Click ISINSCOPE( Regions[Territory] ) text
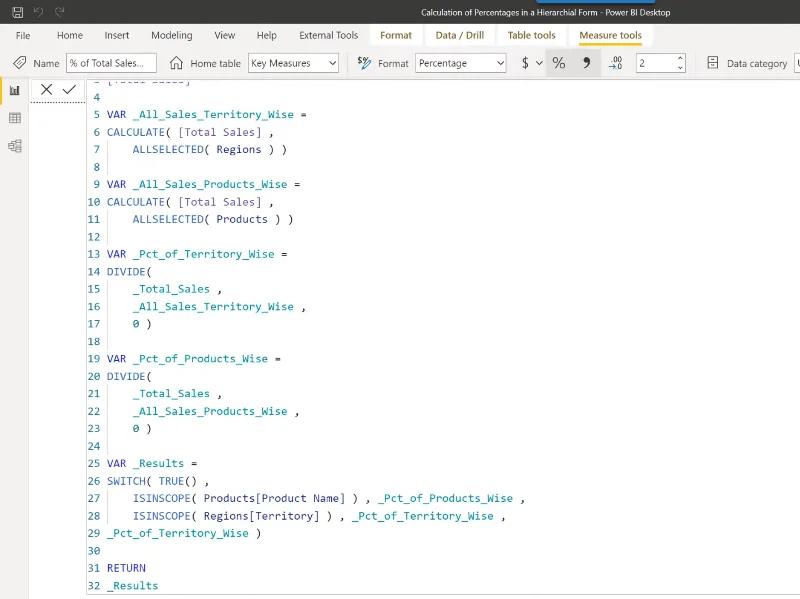Image resolution: width=800 pixels, height=599 pixels. 232,516
